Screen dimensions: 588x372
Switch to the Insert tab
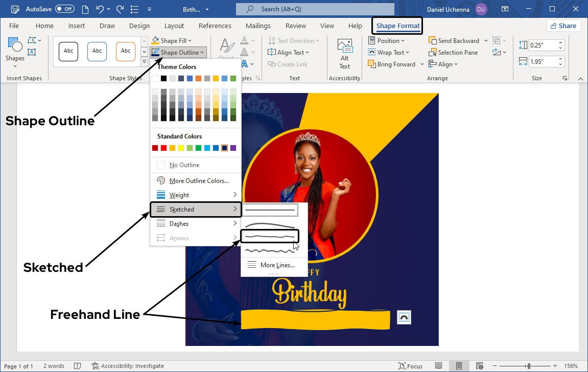[77, 26]
